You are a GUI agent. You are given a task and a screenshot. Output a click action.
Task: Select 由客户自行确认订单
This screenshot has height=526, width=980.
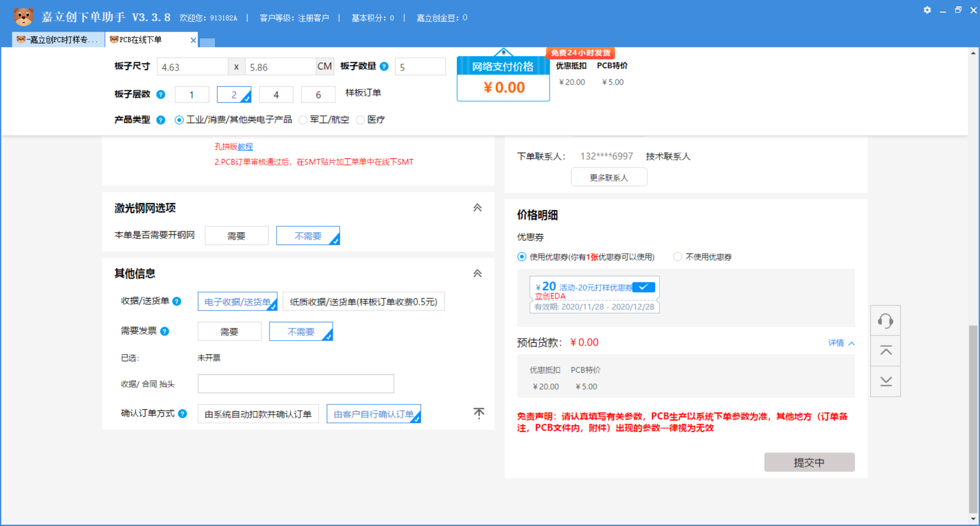(374, 414)
